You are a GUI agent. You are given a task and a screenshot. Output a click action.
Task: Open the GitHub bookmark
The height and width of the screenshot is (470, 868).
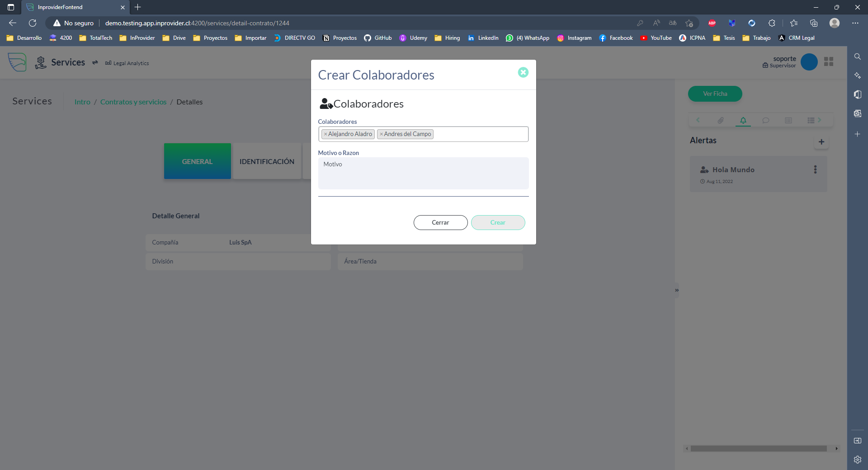point(378,38)
